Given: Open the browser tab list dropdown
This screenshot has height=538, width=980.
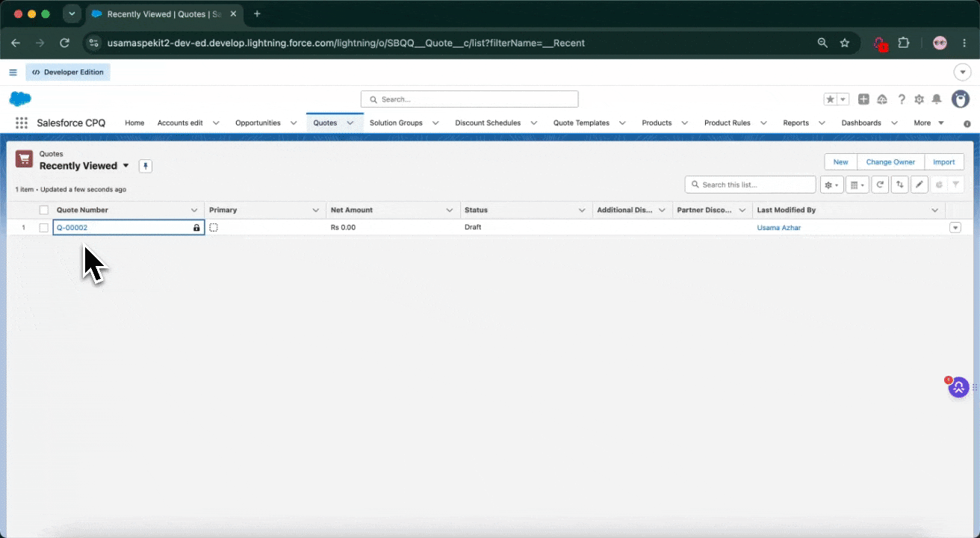Looking at the screenshot, I should click(72, 14).
